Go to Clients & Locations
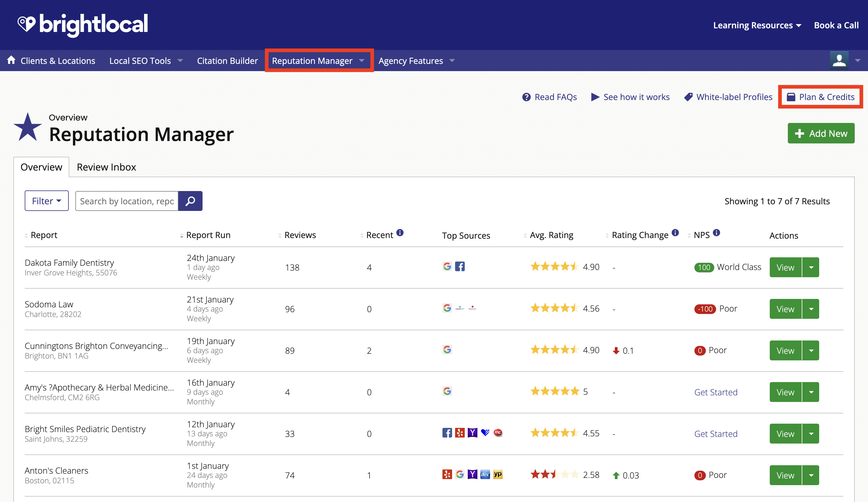The image size is (868, 502). point(58,61)
